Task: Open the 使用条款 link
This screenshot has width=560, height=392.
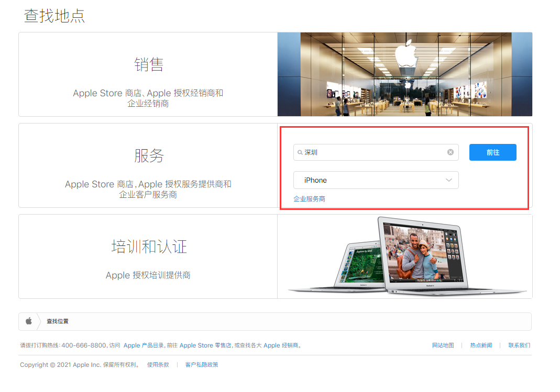Action: 158,364
